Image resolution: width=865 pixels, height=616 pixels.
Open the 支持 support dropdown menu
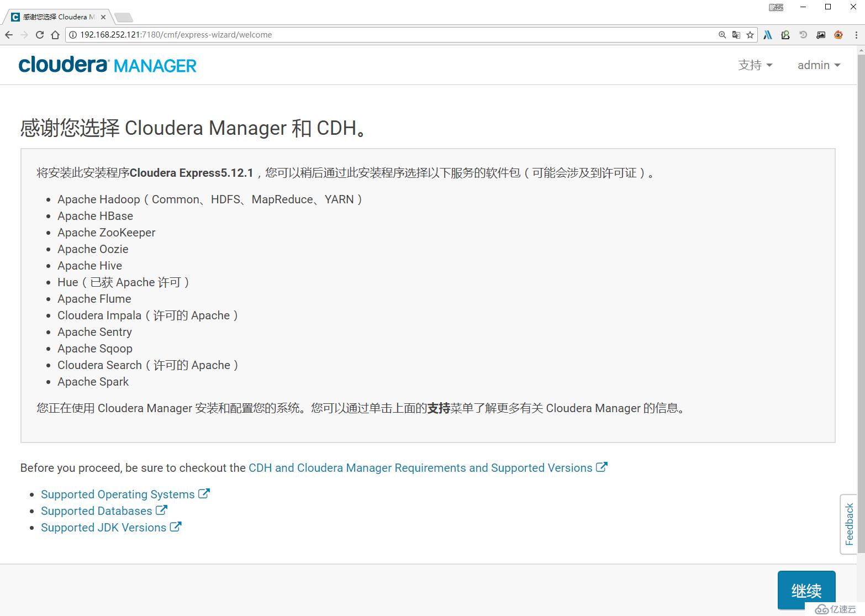(x=755, y=65)
